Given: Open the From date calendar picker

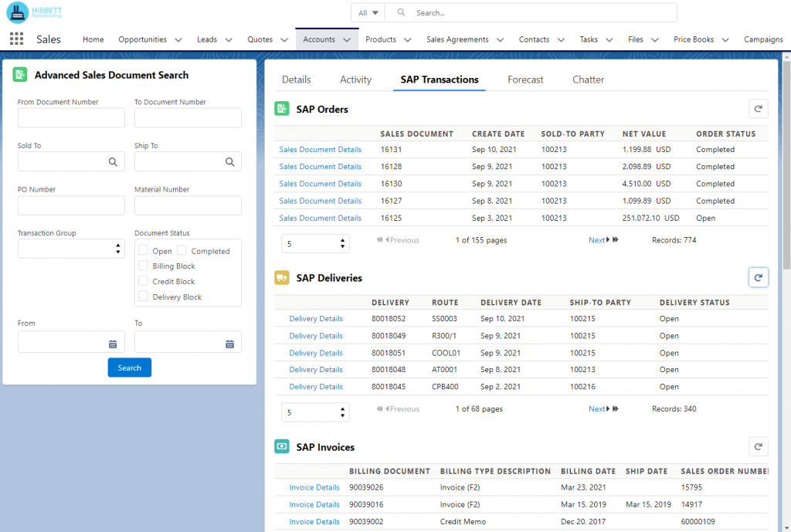Looking at the screenshot, I should point(113,344).
